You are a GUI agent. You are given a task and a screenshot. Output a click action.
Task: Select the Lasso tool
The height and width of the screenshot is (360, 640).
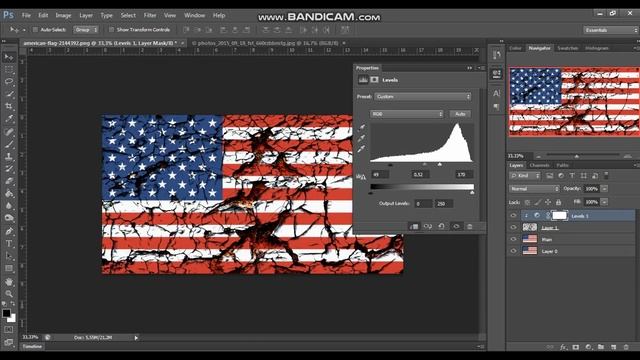9,82
